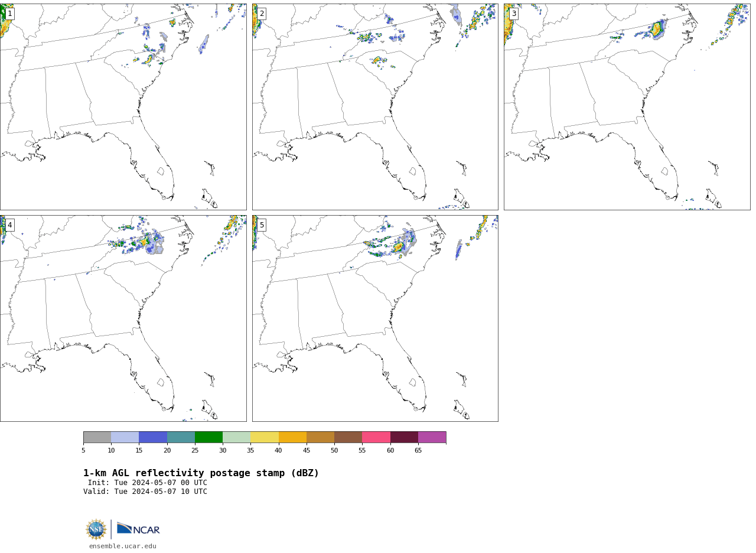Click the colorbar tick label 65
This screenshot has width=756, height=553.
point(418,451)
